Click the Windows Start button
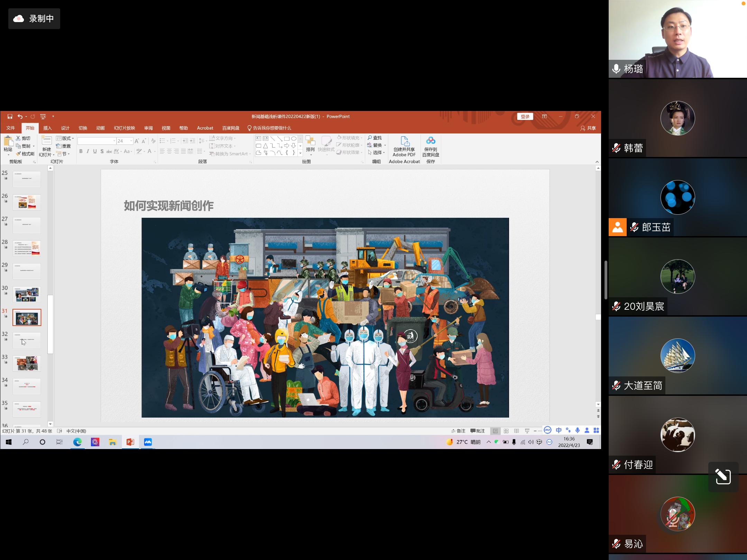Image resolution: width=747 pixels, height=560 pixels. click(x=9, y=442)
